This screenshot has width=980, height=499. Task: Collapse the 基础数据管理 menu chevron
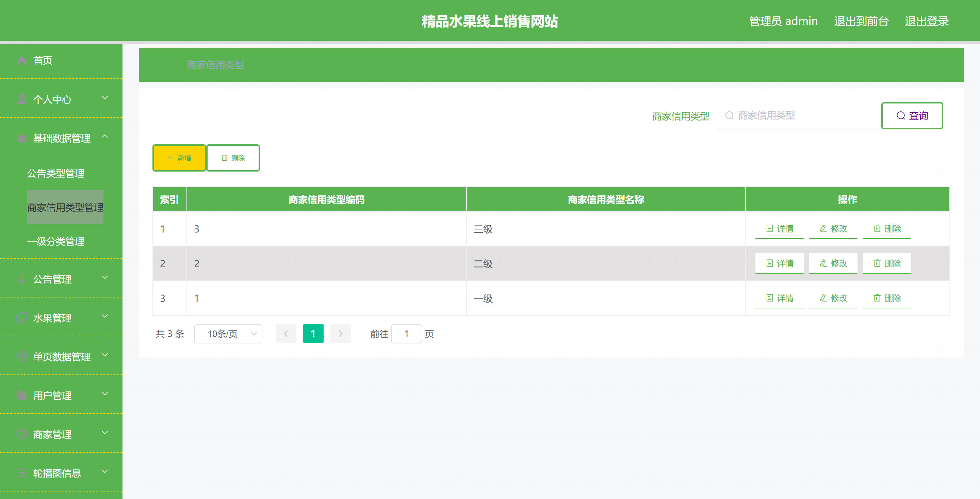coord(105,136)
